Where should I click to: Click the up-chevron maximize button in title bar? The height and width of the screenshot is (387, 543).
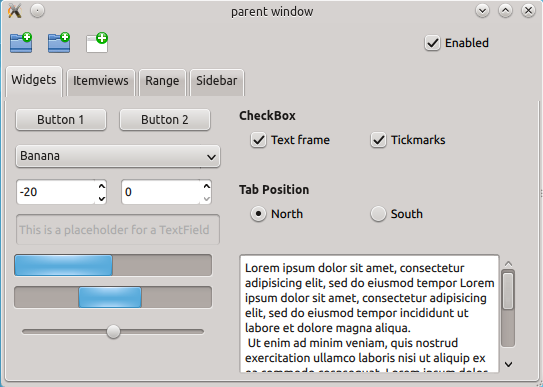pyautogui.click(x=505, y=11)
